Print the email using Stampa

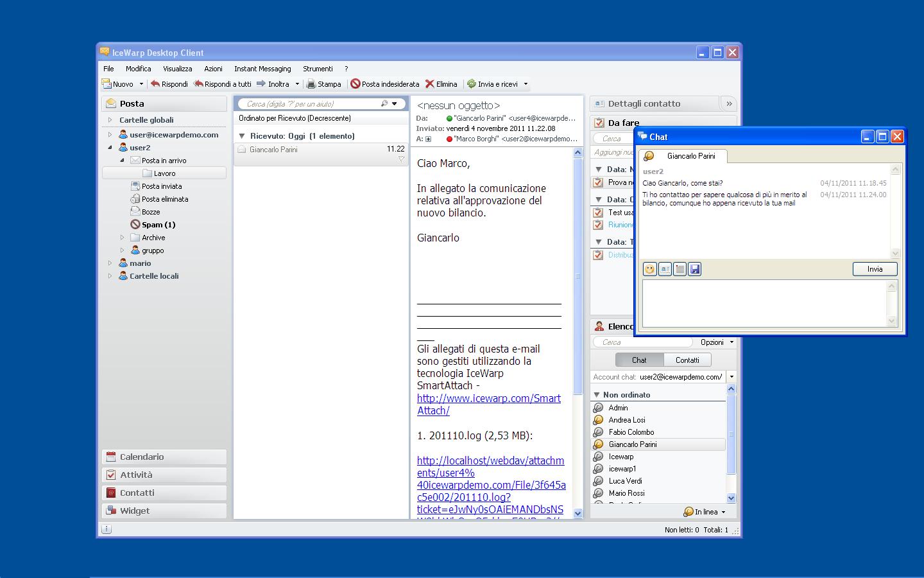(324, 84)
